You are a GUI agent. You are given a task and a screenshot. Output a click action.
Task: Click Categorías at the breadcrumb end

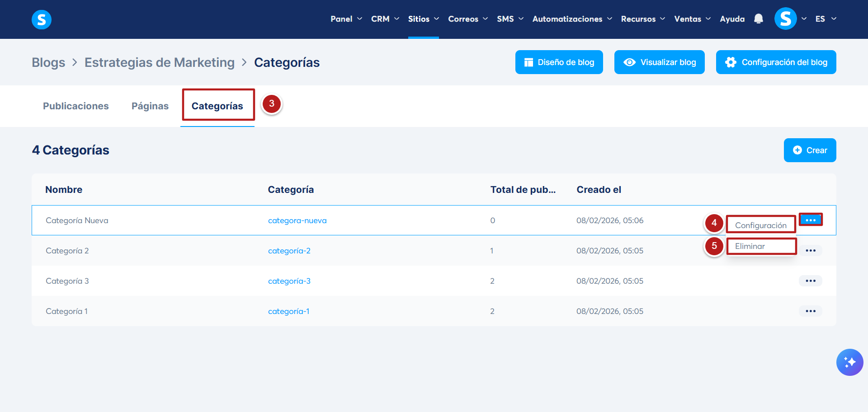[x=287, y=62]
